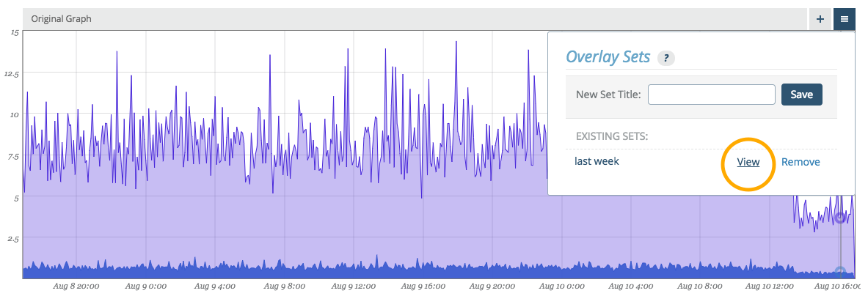Open the Overlay Sets help question mark
Image resolution: width=868 pixels, height=307 pixels.
(x=665, y=58)
